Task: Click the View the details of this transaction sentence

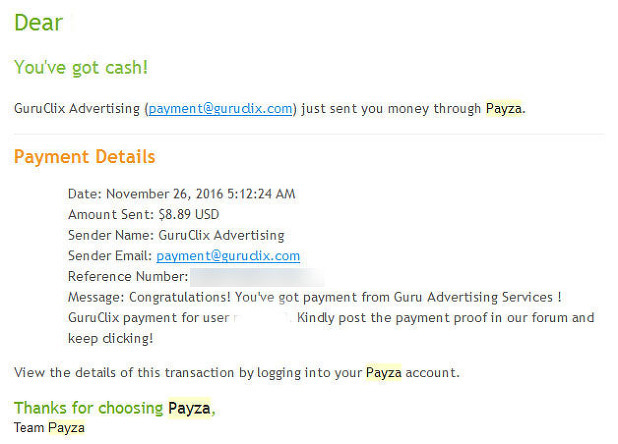Action: 236,373
